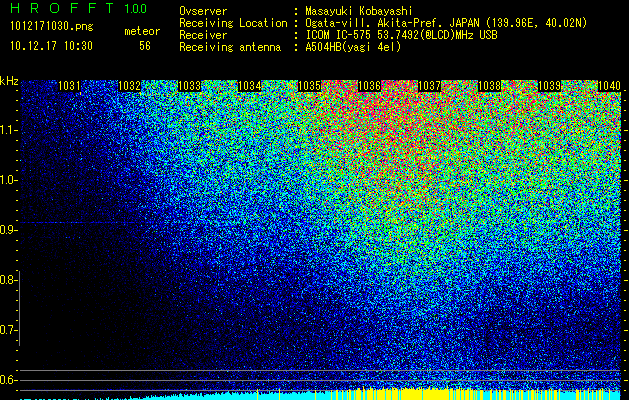
Task: Click the Receiving Location label
Action: point(233,23)
